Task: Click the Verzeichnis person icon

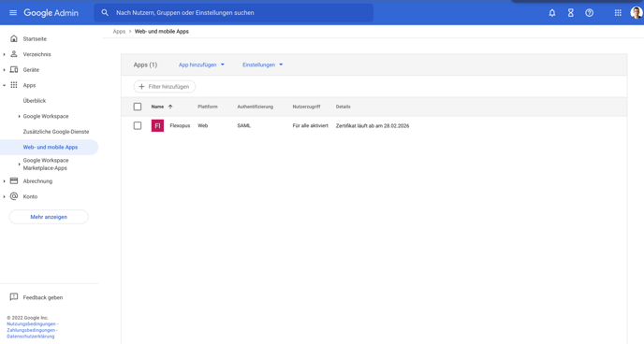Action: coord(14,54)
